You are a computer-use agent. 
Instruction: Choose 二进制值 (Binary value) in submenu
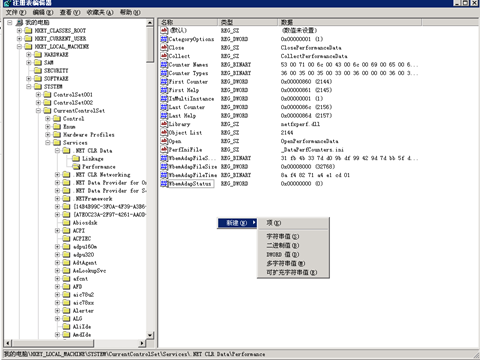(293, 245)
